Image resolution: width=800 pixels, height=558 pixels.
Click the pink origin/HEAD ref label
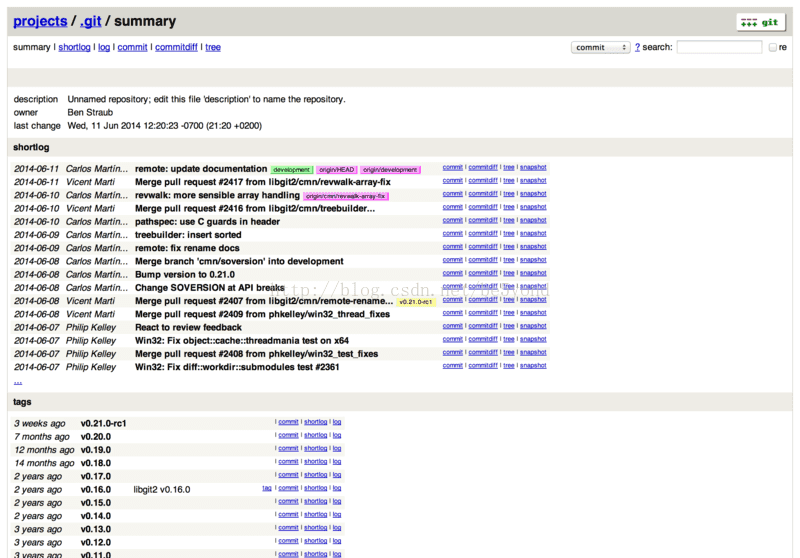[337, 170]
